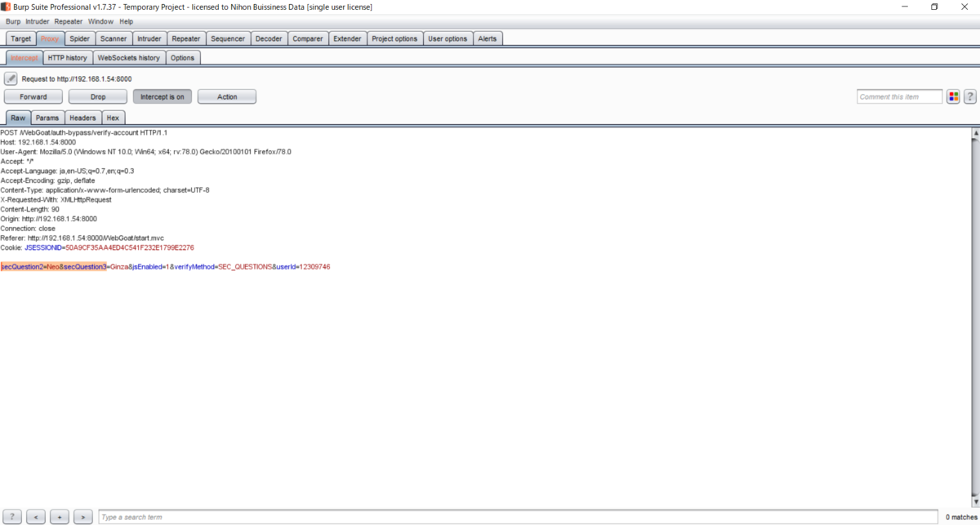
Task: Open the WebSockets history sub-tab
Action: [x=129, y=58]
